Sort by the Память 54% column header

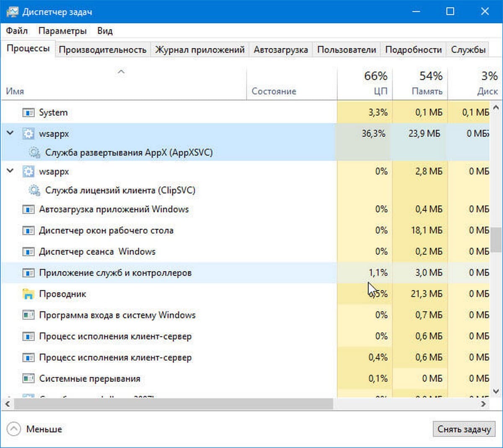(420, 83)
